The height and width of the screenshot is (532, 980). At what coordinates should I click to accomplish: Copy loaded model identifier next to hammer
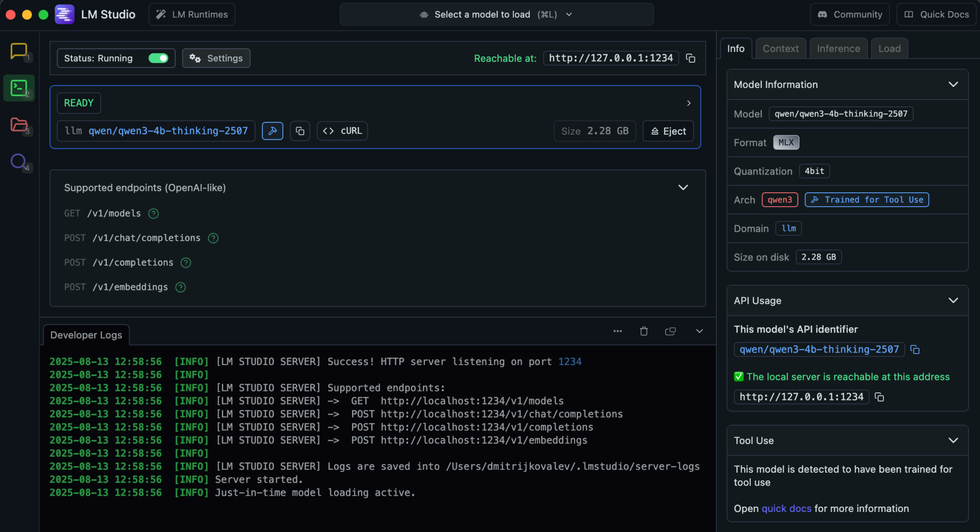point(300,131)
